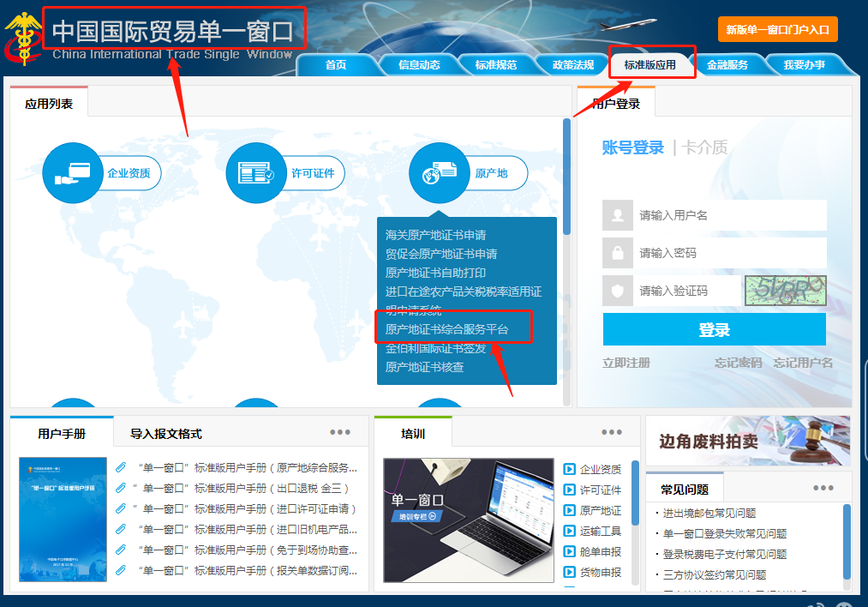Select the 应用列表 panel tab
Viewport: 868px width, 607px height.
click(49, 104)
